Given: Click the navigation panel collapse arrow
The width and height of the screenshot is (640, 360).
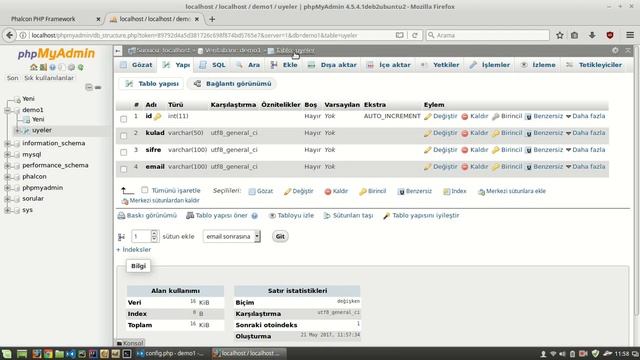Looking at the screenshot, I should [x=118, y=51].
